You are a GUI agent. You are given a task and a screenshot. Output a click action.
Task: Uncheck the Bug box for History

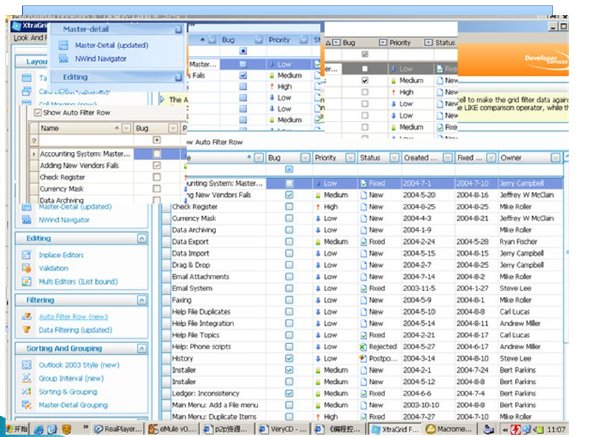[x=289, y=359]
